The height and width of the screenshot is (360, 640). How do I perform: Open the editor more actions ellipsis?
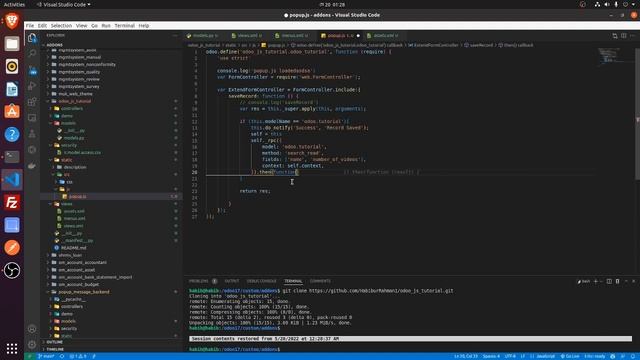point(632,36)
